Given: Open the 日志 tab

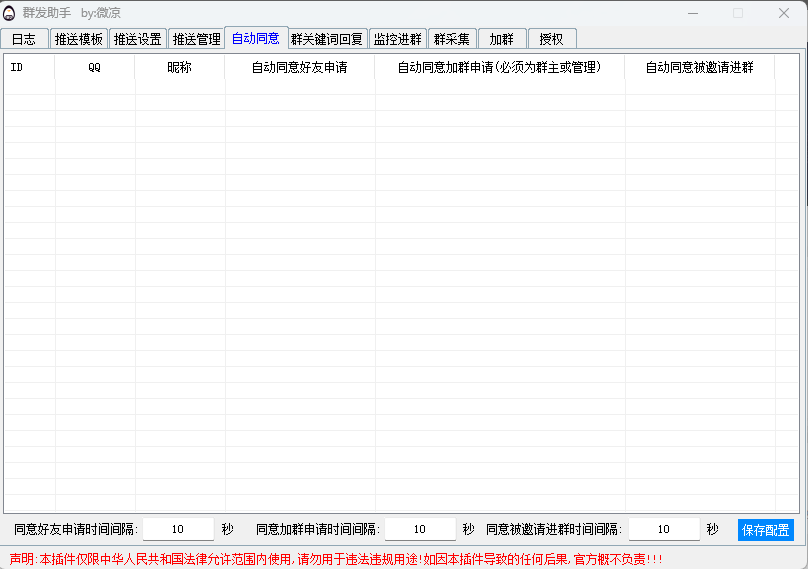Looking at the screenshot, I should (x=24, y=39).
